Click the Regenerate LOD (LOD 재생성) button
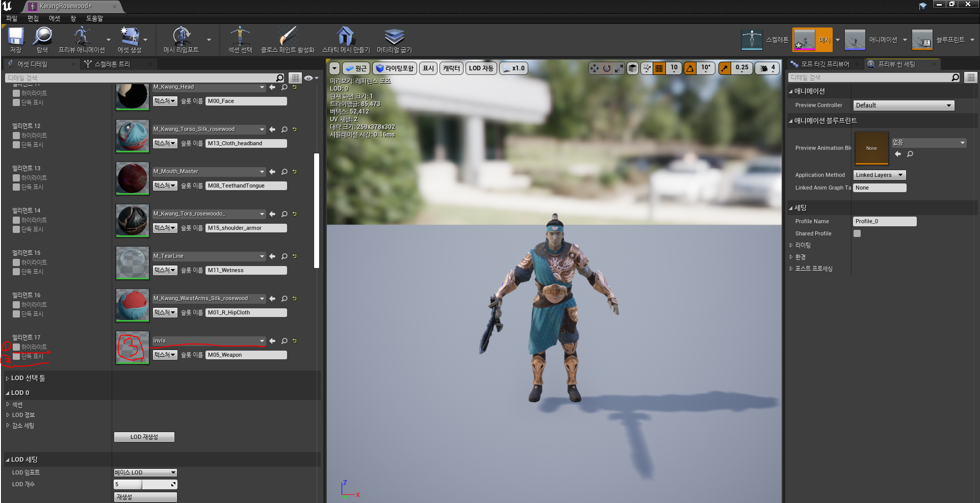This screenshot has width=980, height=503. point(144,437)
